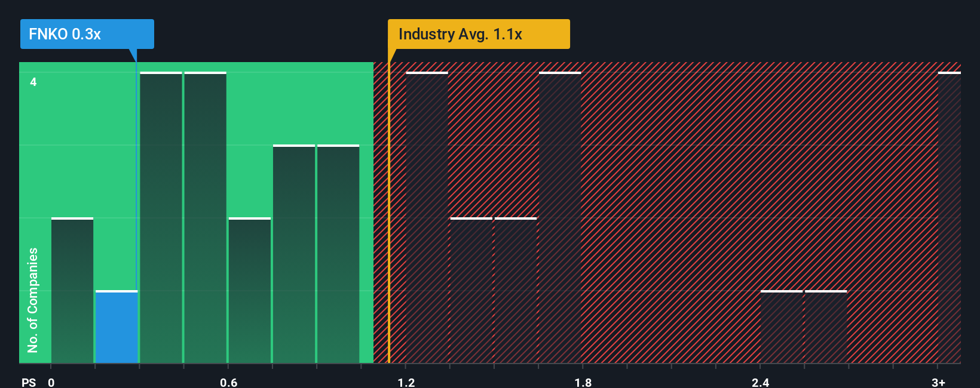980x388 pixels.
Task: Click the x-axis label 0.6
Action: click(228, 382)
